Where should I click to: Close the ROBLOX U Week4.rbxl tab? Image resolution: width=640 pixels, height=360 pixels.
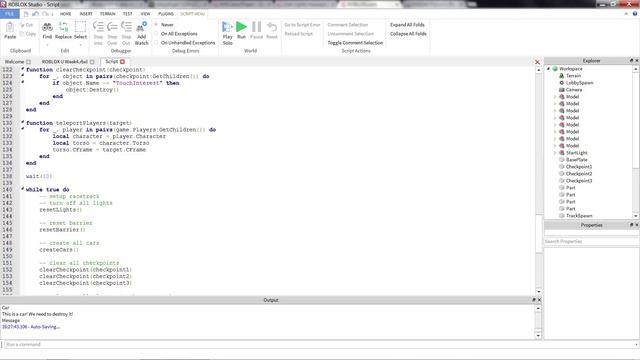92,62
